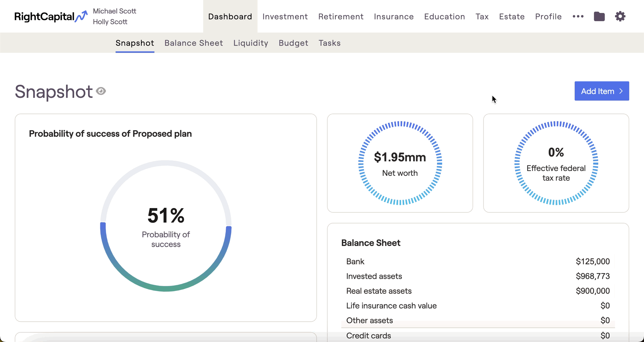This screenshot has height=342, width=644.
Task: Click the Effective federal tax rate gauge
Action: [556, 163]
